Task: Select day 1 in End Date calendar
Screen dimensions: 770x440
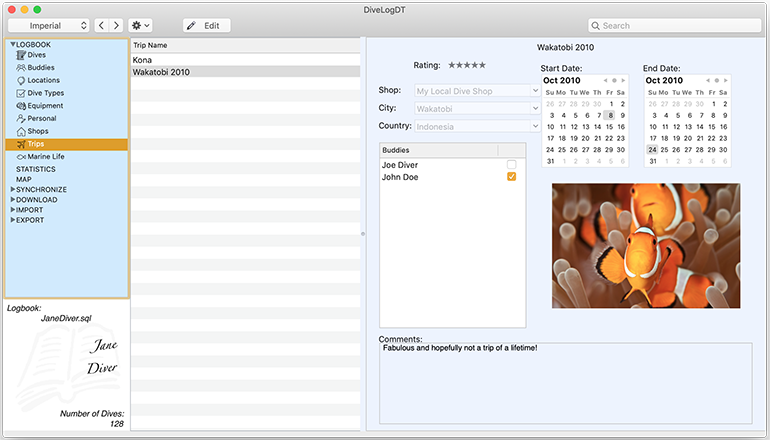Action: coord(714,104)
